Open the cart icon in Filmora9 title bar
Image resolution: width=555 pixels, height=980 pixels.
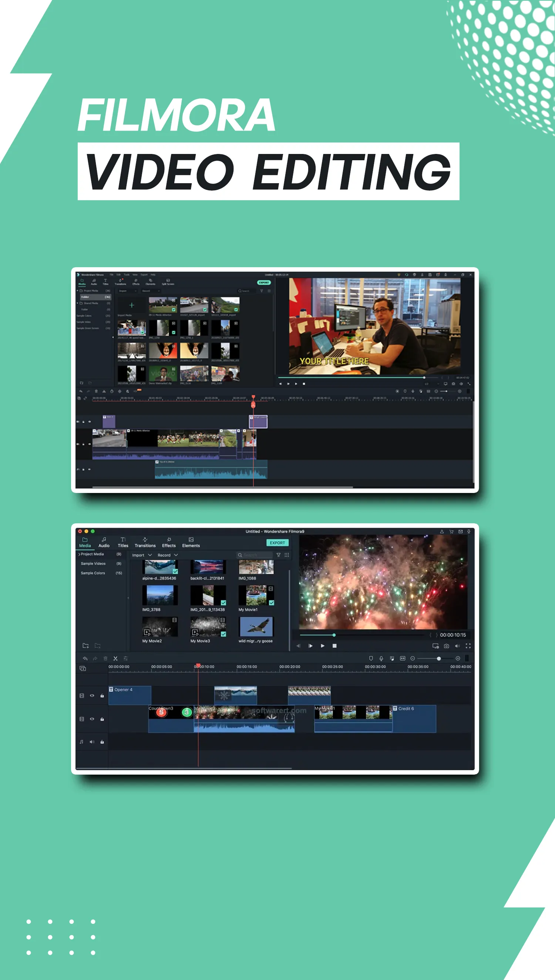coord(451,531)
